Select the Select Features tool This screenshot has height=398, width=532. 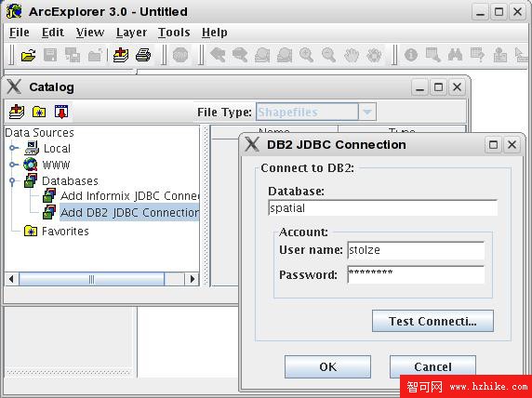[x=433, y=55]
